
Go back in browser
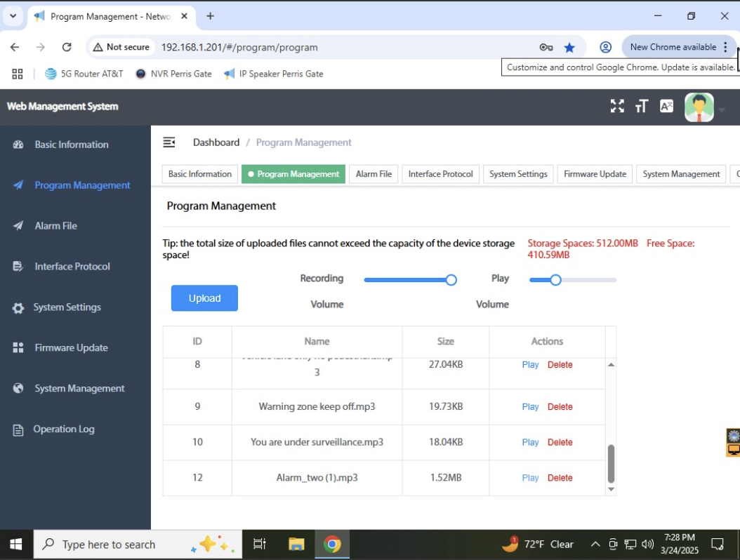[15, 47]
